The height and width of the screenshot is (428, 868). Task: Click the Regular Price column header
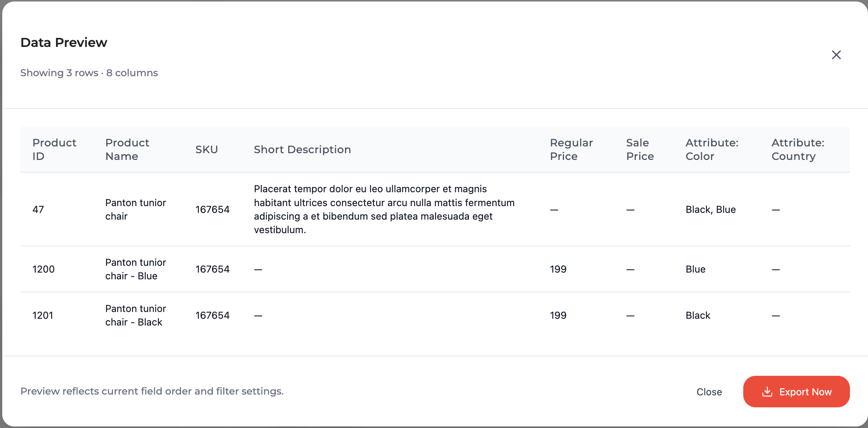[571, 149]
